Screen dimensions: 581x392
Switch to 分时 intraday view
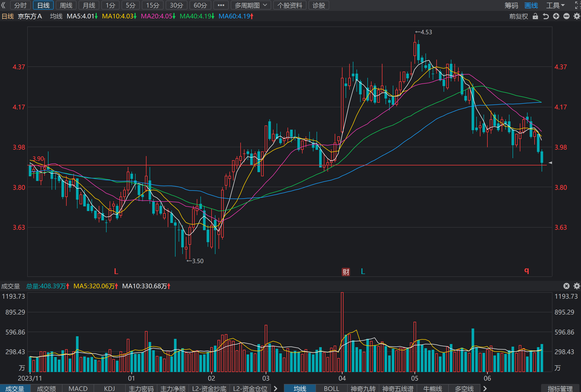click(x=20, y=5)
